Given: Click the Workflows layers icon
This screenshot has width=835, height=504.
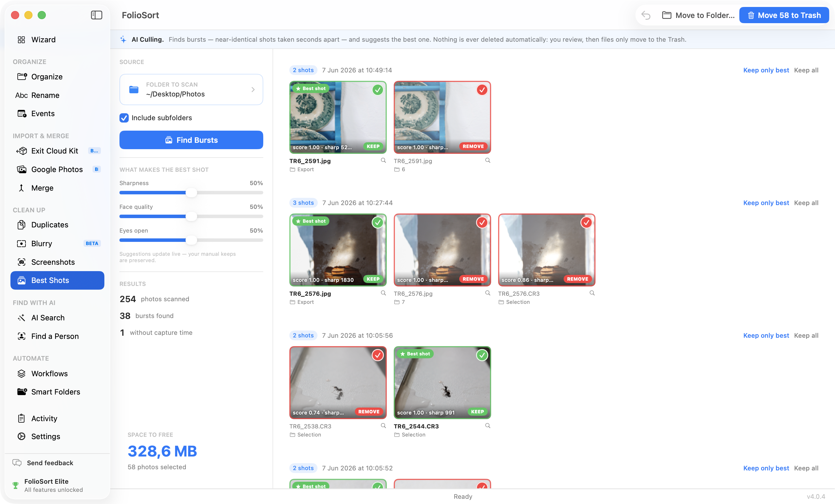Looking at the screenshot, I should (x=21, y=373).
